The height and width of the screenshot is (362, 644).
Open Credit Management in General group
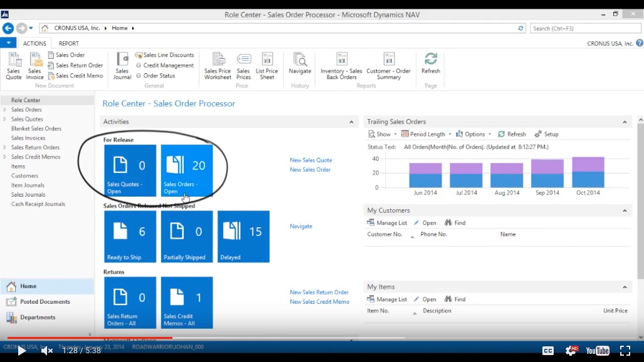pos(165,65)
